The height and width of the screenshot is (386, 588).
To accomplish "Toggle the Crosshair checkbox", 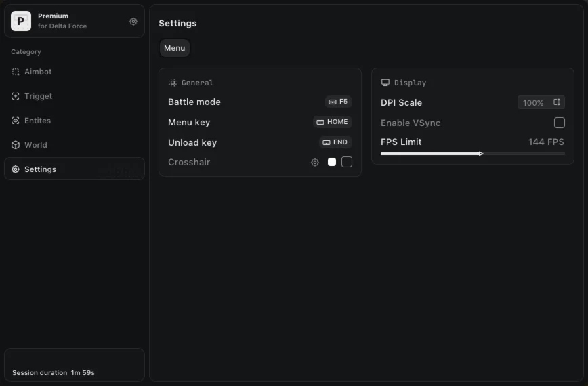I will [347, 162].
